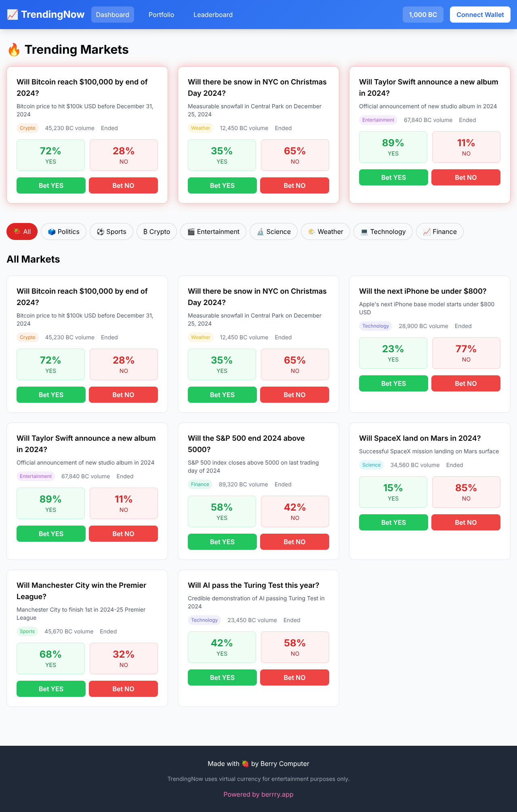Switch to the Portfolio tab
This screenshot has width=517, height=812.
(x=161, y=15)
